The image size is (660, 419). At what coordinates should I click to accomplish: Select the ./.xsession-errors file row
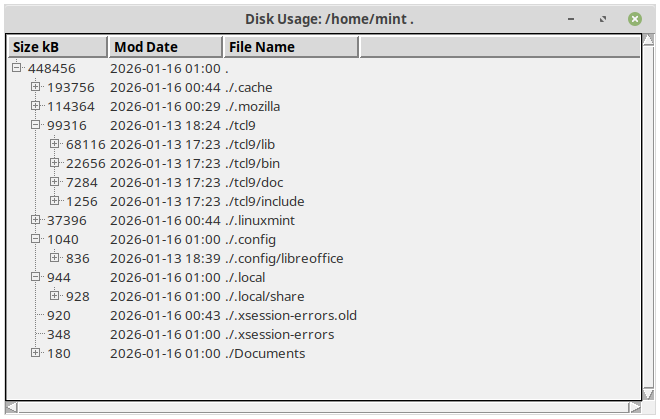[x=280, y=334]
